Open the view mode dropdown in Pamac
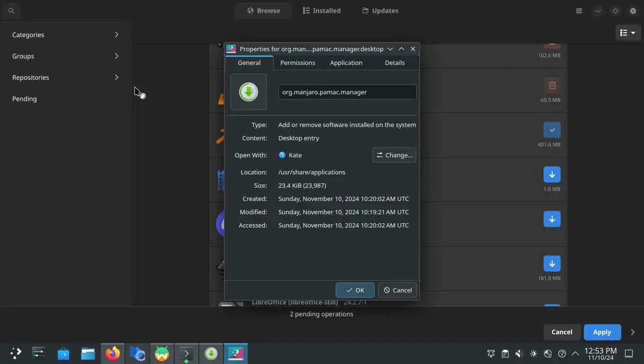This screenshot has height=364, width=644. (628, 33)
